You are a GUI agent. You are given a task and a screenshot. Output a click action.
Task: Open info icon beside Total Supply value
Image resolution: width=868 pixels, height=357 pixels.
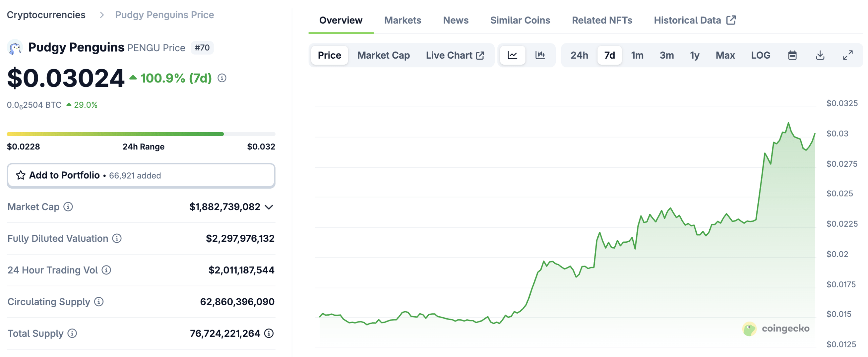pos(269,333)
